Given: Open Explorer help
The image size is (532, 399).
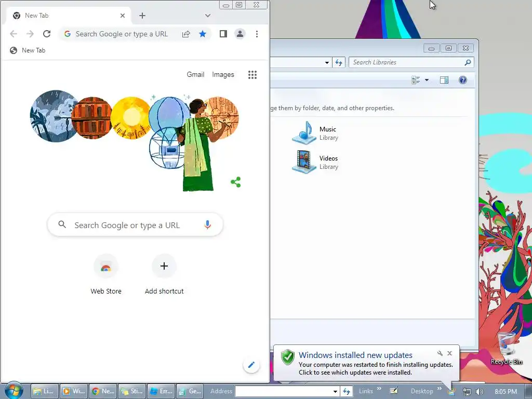Looking at the screenshot, I should [463, 80].
